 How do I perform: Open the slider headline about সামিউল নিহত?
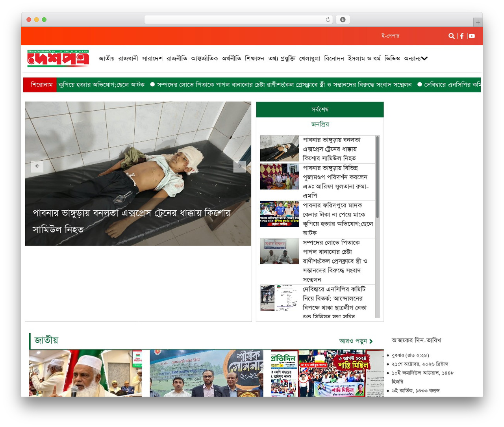132,221
